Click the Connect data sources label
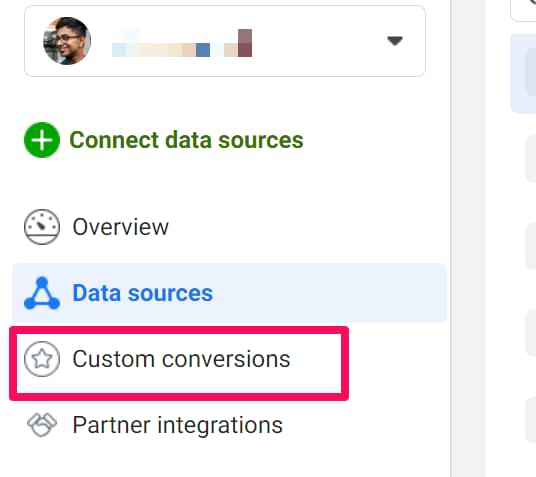The height and width of the screenshot is (477, 536). tap(186, 140)
